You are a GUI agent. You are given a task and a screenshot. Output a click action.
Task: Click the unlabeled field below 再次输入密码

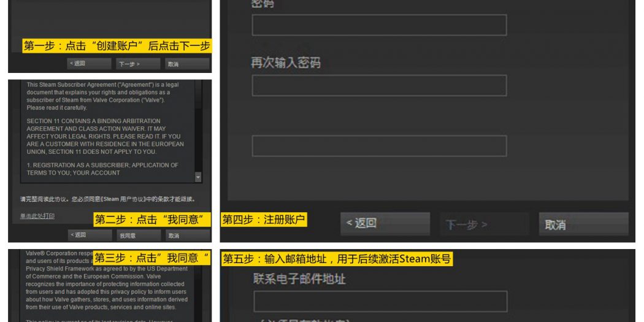click(379, 146)
